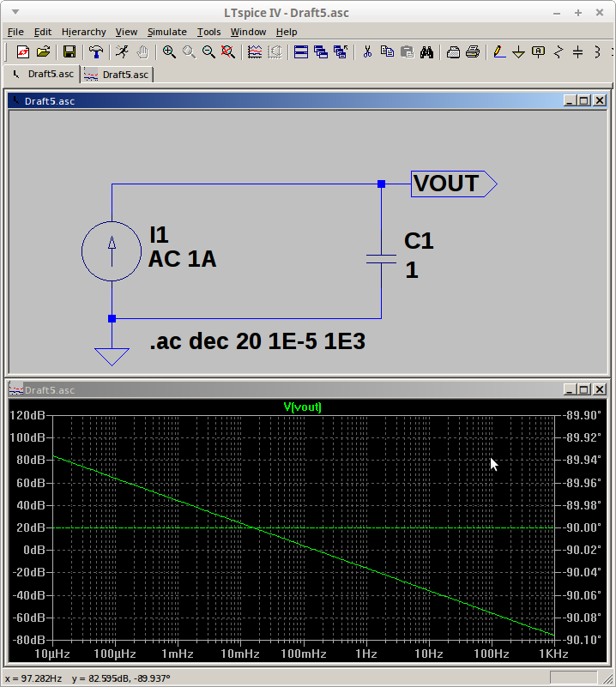Click the 120dB magnitude axis label

coord(27,415)
